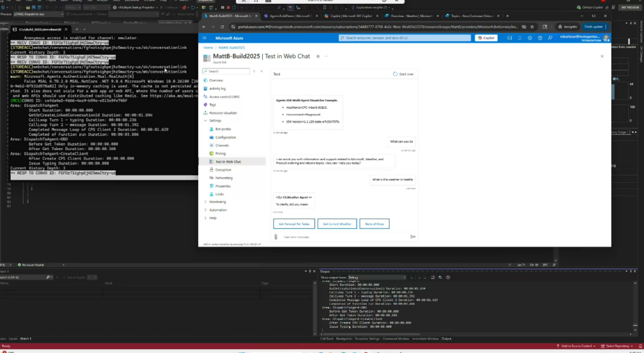Switch to Topics - New Customer browser tab

[470, 16]
